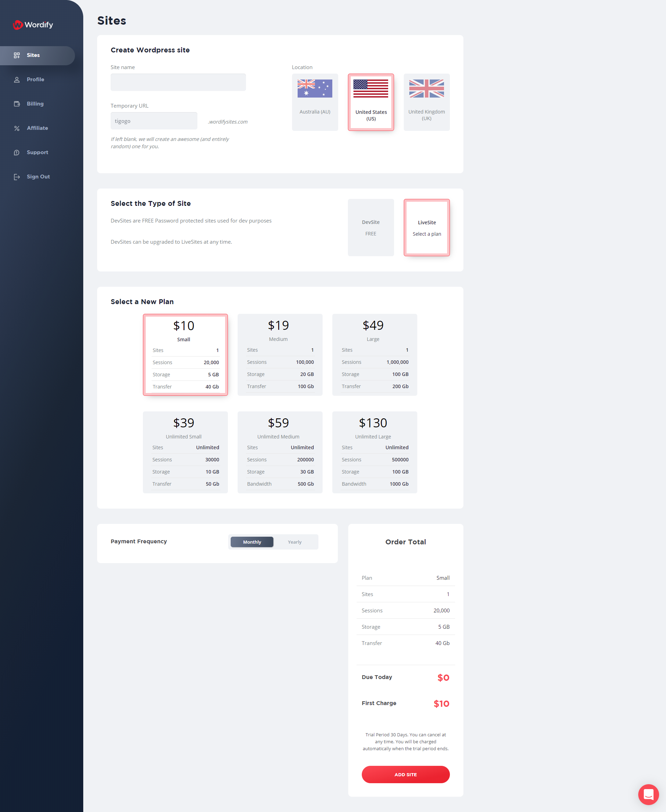Select the $49 Large plan
Screen dimensions: 666x812
372,355
